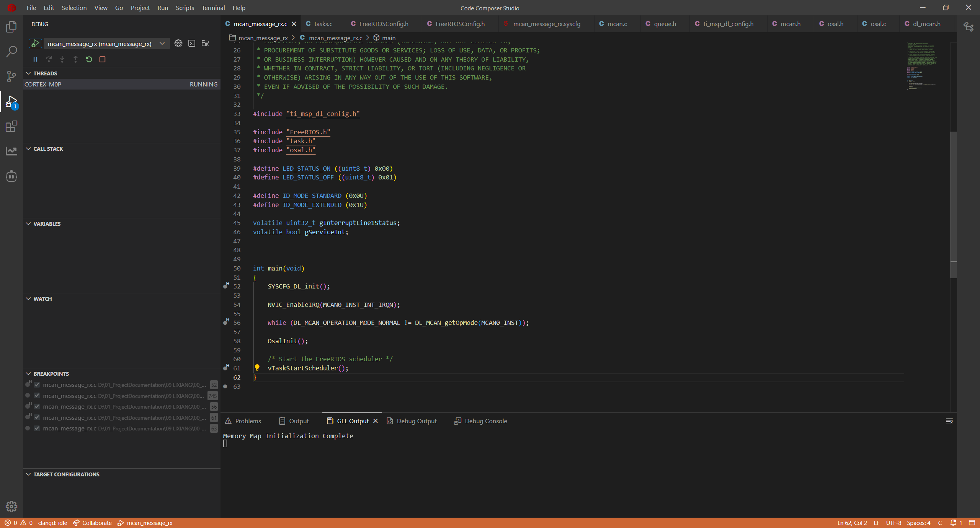The height and width of the screenshot is (528, 980).
Task: Click the errors and warnings count in status bar
Action: click(18, 523)
